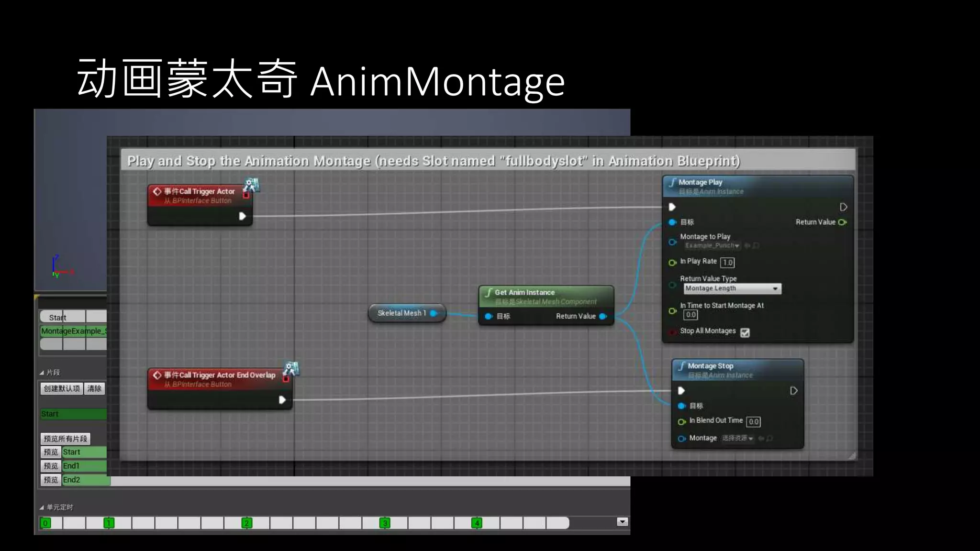Click interface icon above End Overlap event node
Screen dimensions: 980x551
[291, 369]
